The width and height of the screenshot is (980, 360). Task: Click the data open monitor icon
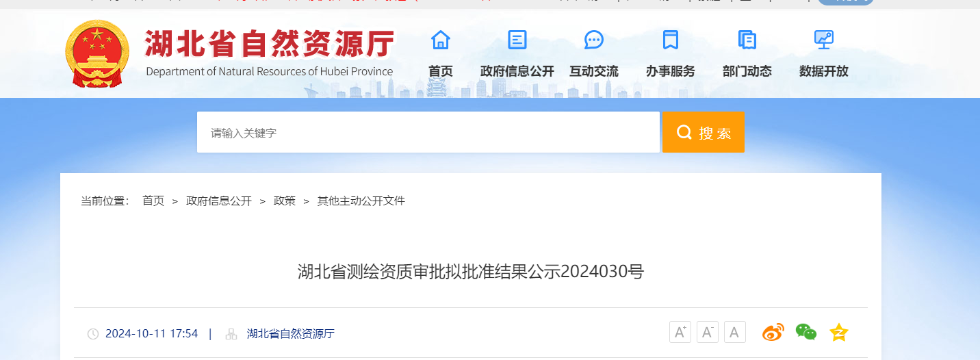824,40
